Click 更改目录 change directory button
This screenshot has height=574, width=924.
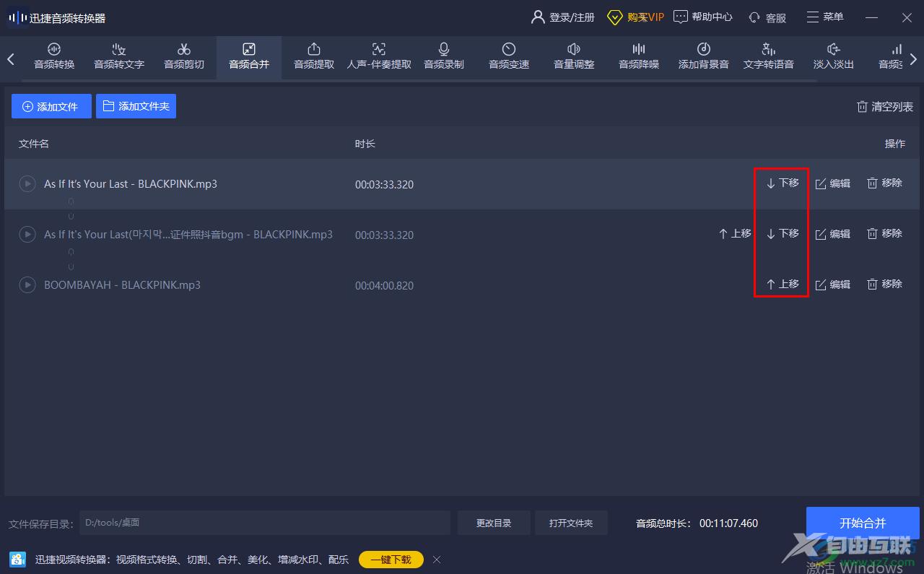click(494, 523)
